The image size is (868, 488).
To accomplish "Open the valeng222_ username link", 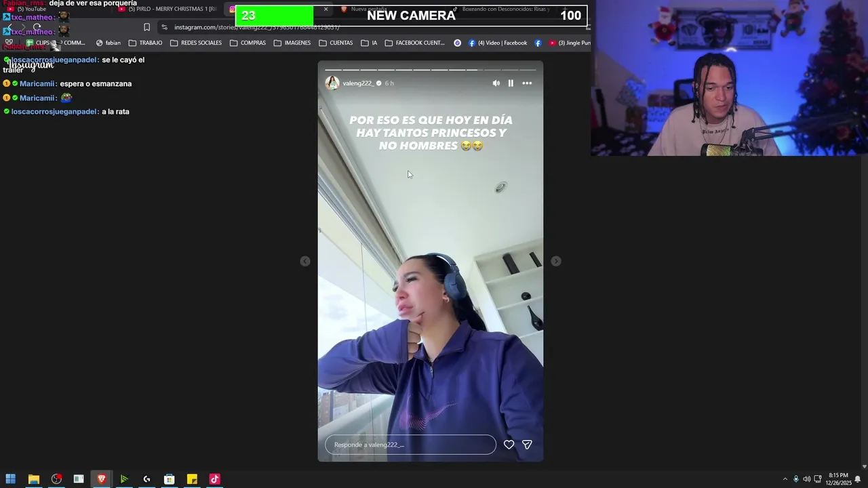I will click(x=357, y=83).
